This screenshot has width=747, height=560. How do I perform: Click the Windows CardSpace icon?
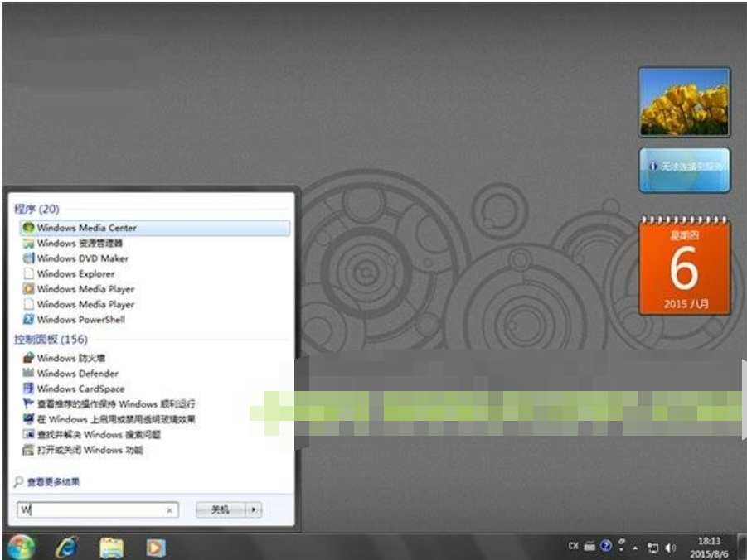(x=28, y=388)
